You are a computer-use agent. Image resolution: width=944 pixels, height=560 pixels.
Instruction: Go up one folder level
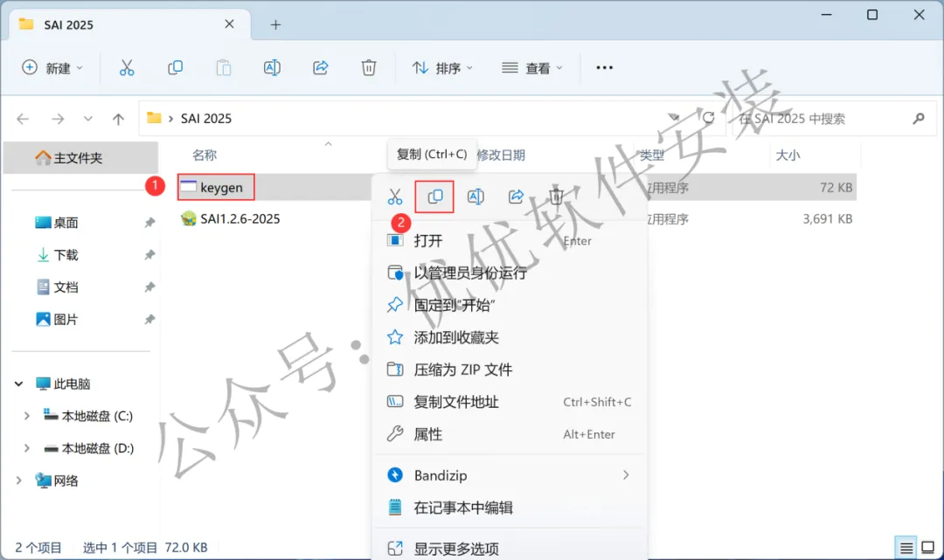(118, 119)
